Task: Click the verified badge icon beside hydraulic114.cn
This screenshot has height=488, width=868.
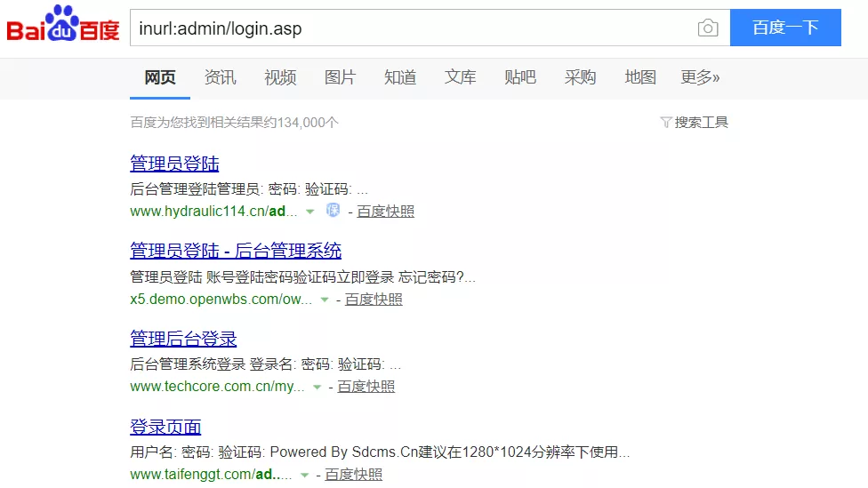Action: click(334, 211)
